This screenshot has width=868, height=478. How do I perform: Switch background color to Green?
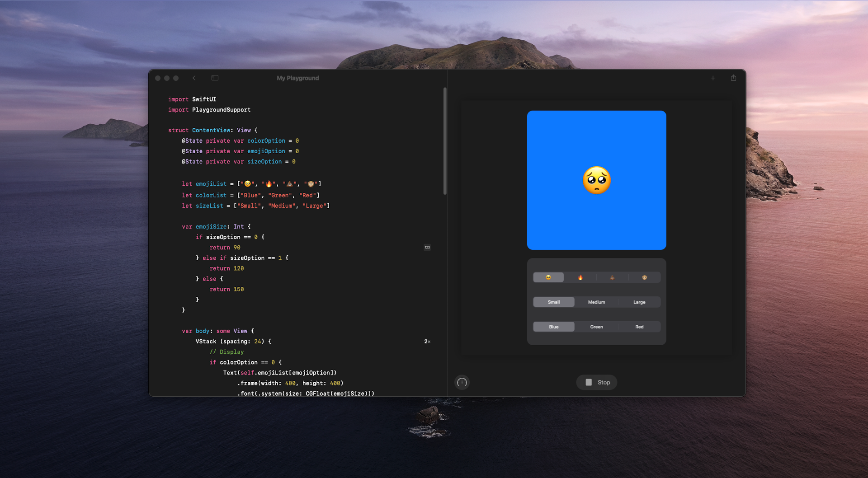point(596,326)
